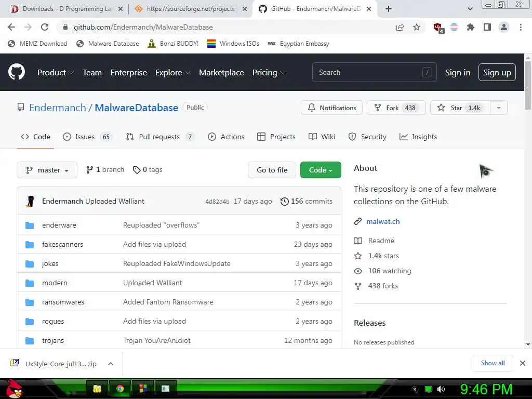Switch to the Issues tab
Viewport: 532px width, 399px height.
coord(87,137)
